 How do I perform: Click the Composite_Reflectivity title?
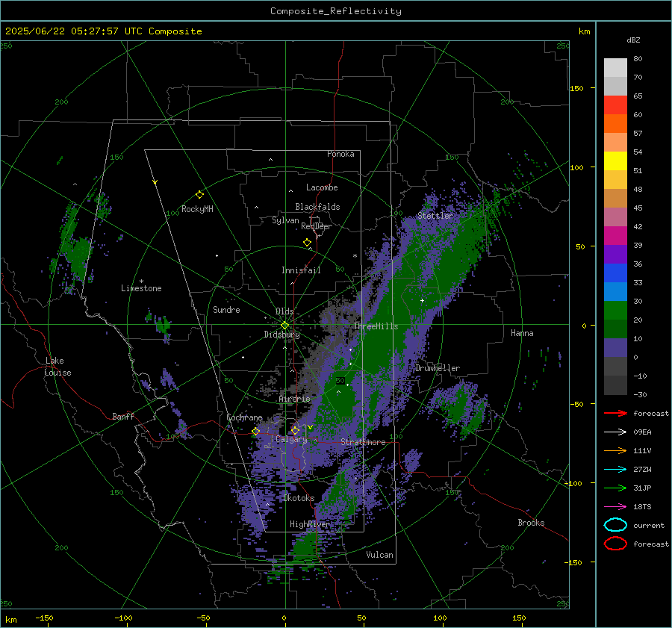pyautogui.click(x=336, y=11)
